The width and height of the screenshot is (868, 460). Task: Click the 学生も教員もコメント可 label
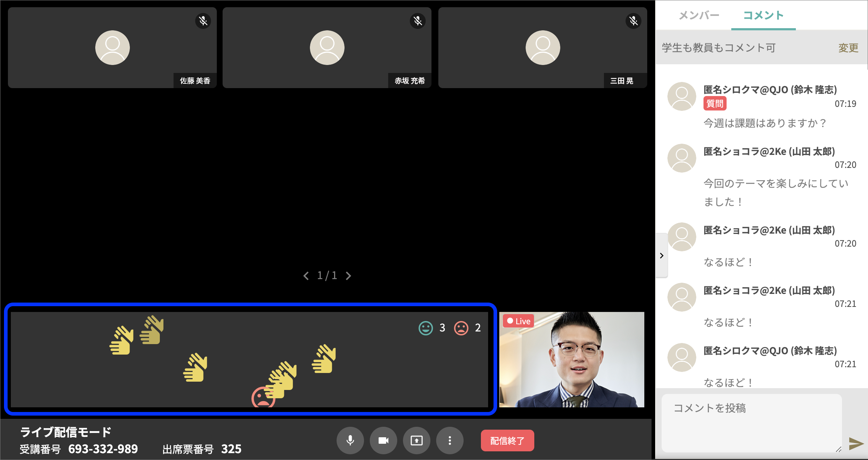719,48
